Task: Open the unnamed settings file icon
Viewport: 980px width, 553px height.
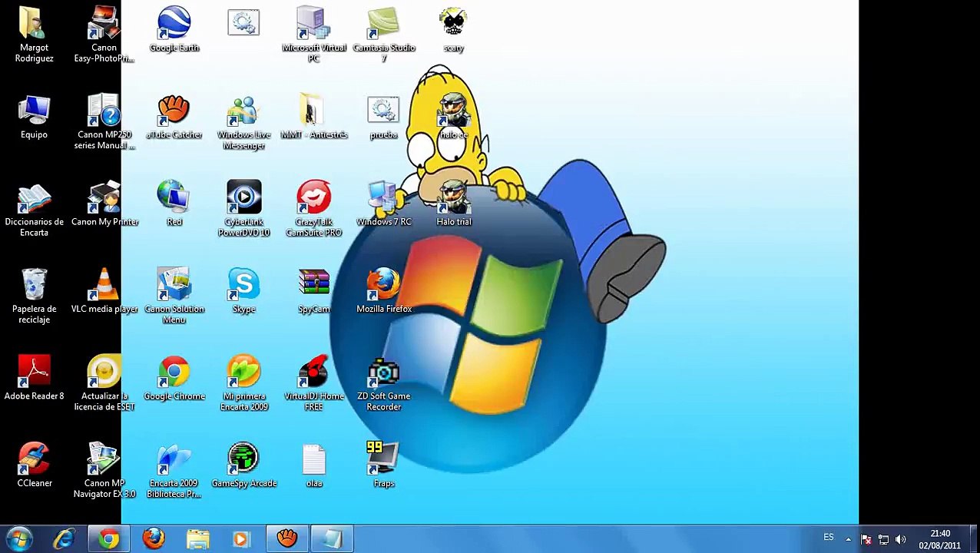Action: [244, 23]
